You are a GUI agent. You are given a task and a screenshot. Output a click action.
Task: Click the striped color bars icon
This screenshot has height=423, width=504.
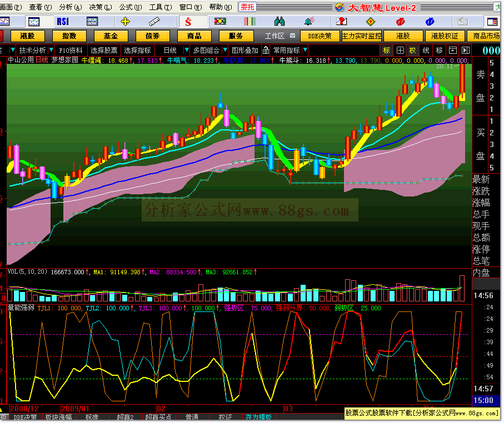[249, 21]
